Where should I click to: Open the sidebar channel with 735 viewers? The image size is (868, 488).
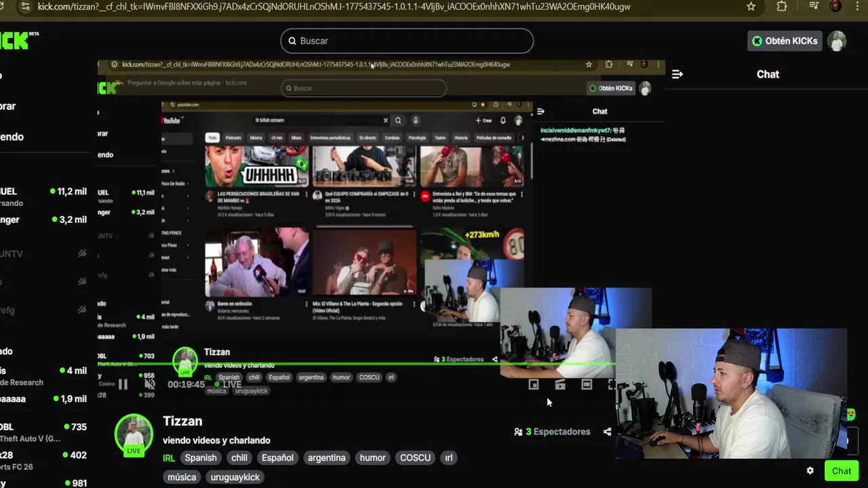43,432
